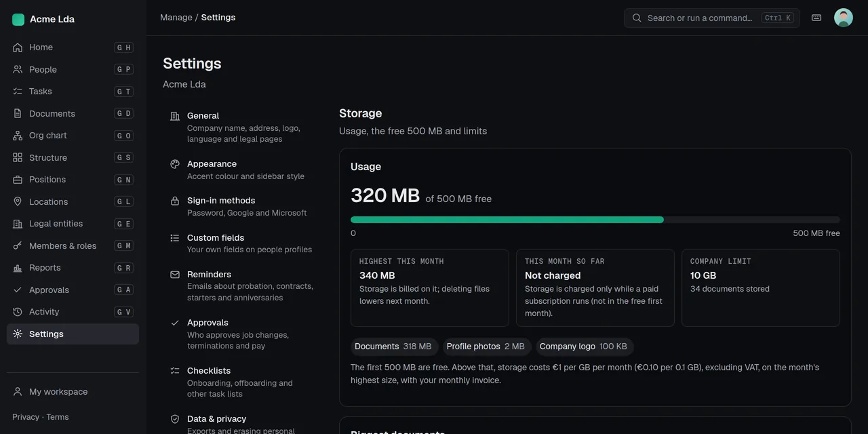Click the Approvals check icon in settings menu
The width and height of the screenshot is (868, 434).
click(175, 323)
